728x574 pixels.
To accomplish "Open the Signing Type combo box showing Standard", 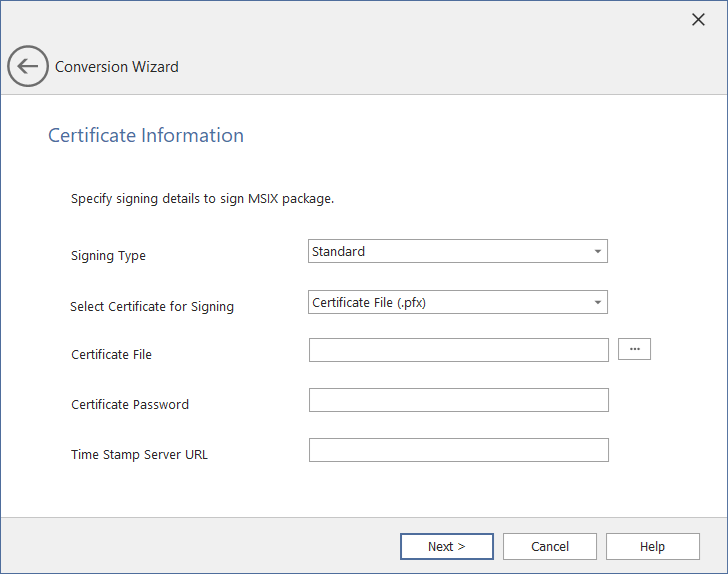I will point(448,251).
